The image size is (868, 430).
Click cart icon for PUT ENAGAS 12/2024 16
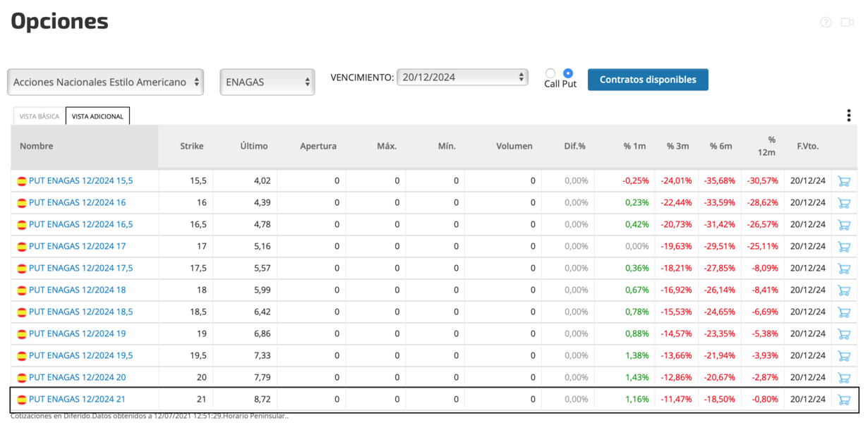click(843, 202)
